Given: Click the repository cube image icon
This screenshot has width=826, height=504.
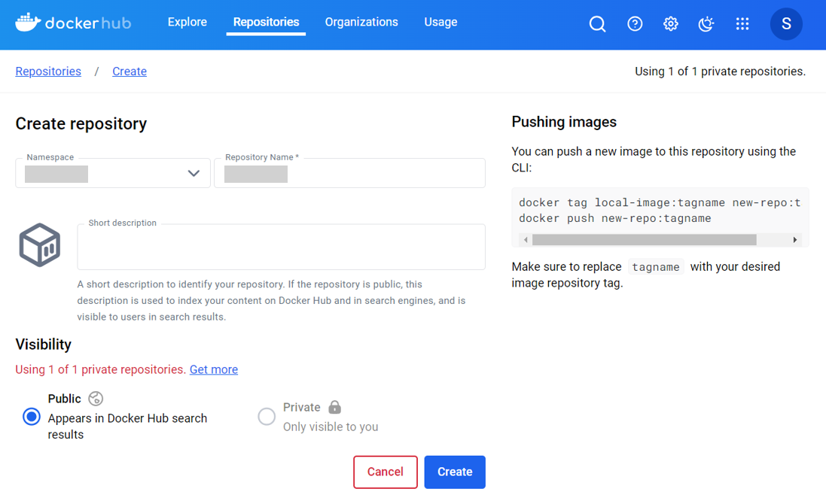Looking at the screenshot, I should (x=39, y=245).
